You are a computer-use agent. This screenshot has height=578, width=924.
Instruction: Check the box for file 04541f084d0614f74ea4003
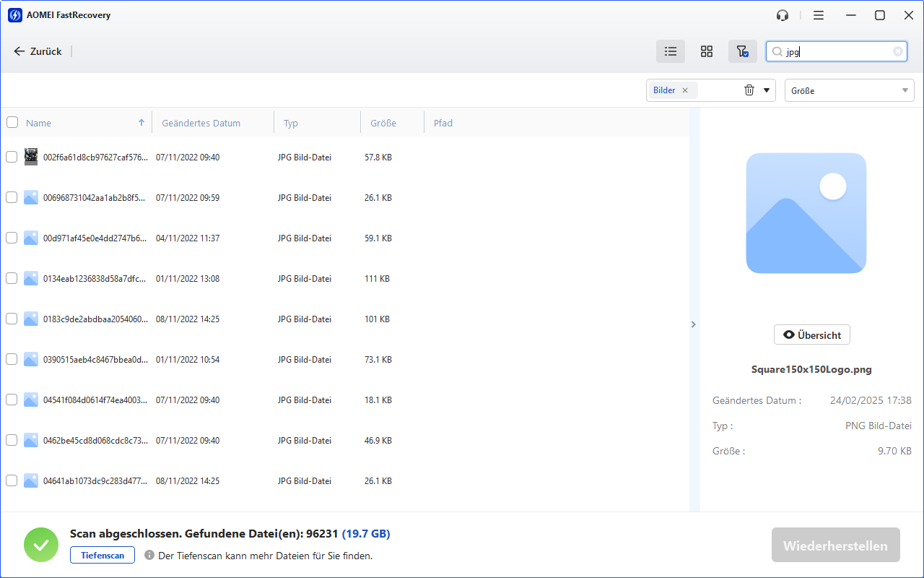point(12,400)
